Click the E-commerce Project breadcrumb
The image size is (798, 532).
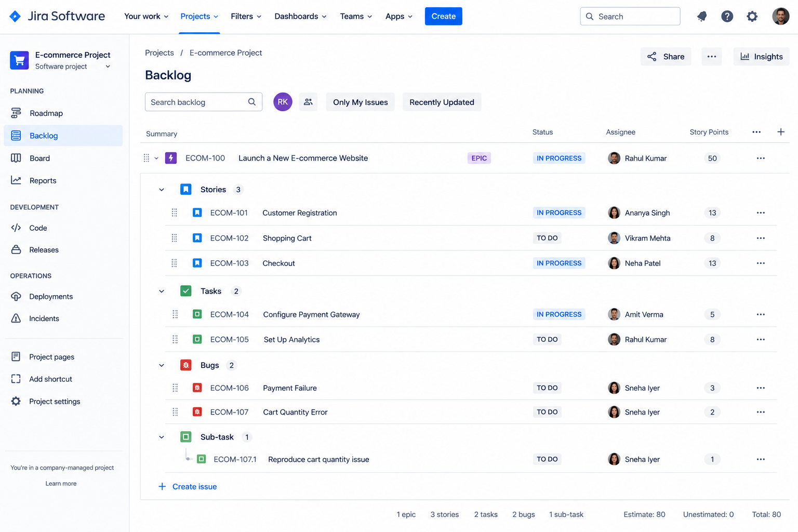(x=225, y=52)
